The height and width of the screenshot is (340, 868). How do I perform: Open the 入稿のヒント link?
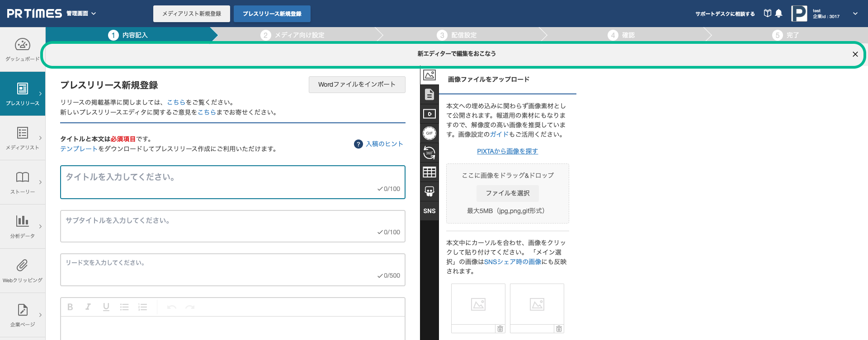tap(384, 144)
